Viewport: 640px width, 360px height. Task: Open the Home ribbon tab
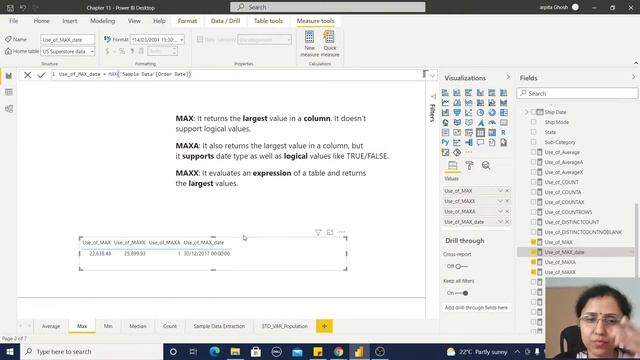[x=42, y=21]
